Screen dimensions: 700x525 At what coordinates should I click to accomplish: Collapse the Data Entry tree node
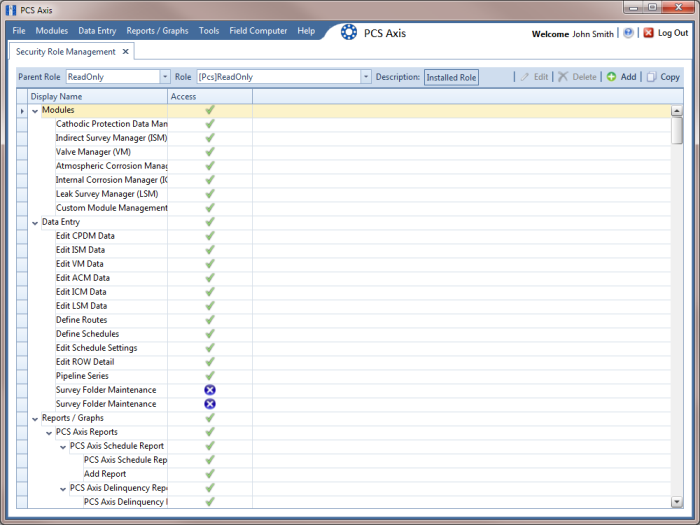(35, 223)
